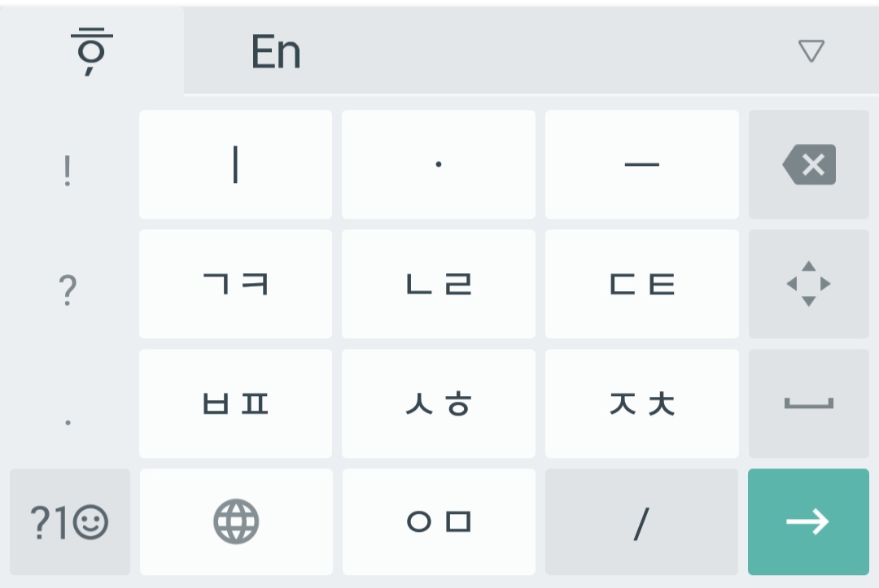Tap the backspace delete key

[x=808, y=165]
